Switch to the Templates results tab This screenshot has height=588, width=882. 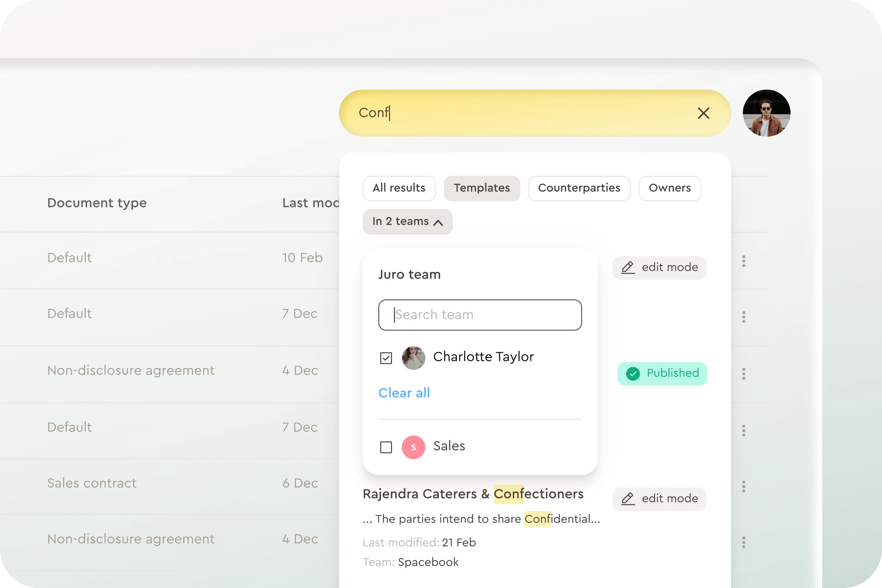[482, 188]
